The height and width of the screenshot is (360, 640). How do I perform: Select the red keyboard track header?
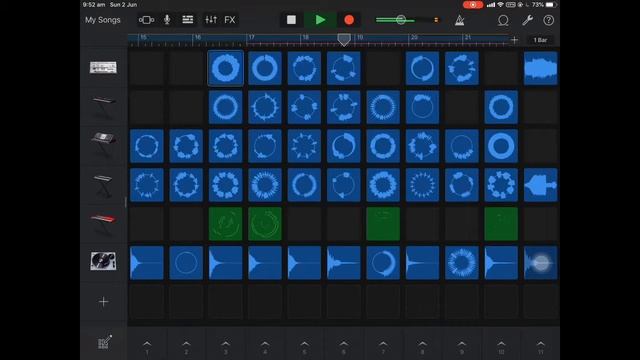click(x=103, y=224)
